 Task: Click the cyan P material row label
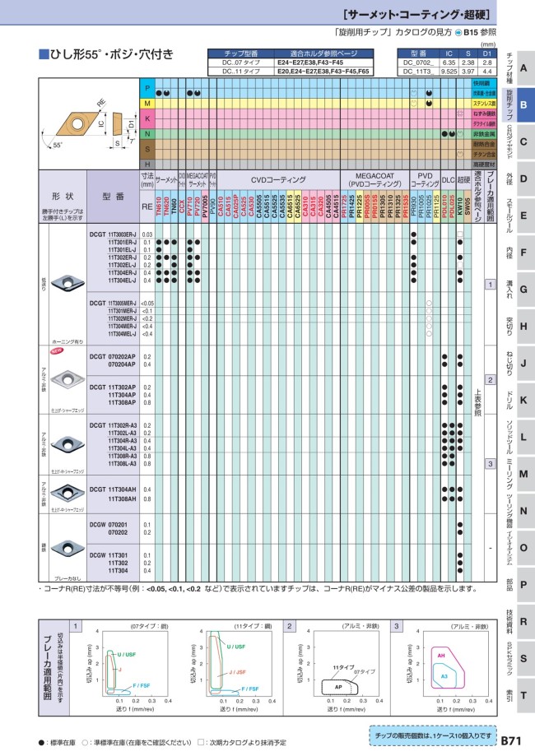[147, 88]
